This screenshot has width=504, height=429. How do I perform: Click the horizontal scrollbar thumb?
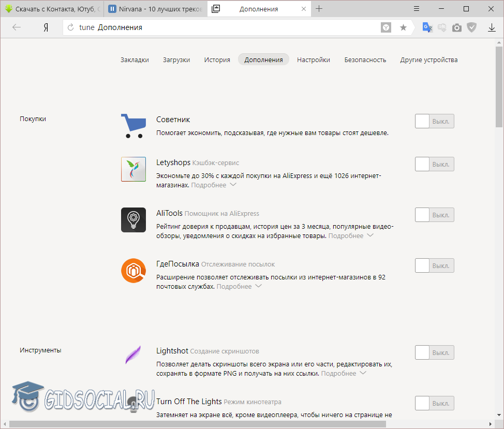click(x=197, y=424)
